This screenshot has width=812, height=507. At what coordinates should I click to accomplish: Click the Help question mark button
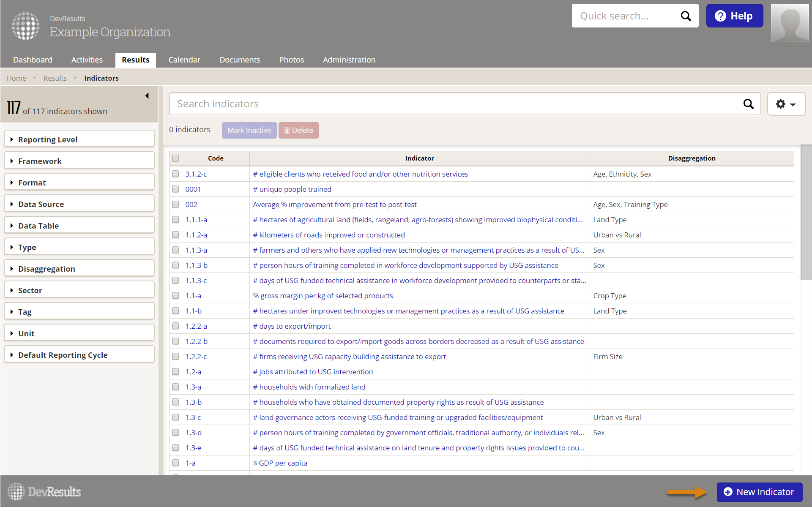(x=734, y=16)
